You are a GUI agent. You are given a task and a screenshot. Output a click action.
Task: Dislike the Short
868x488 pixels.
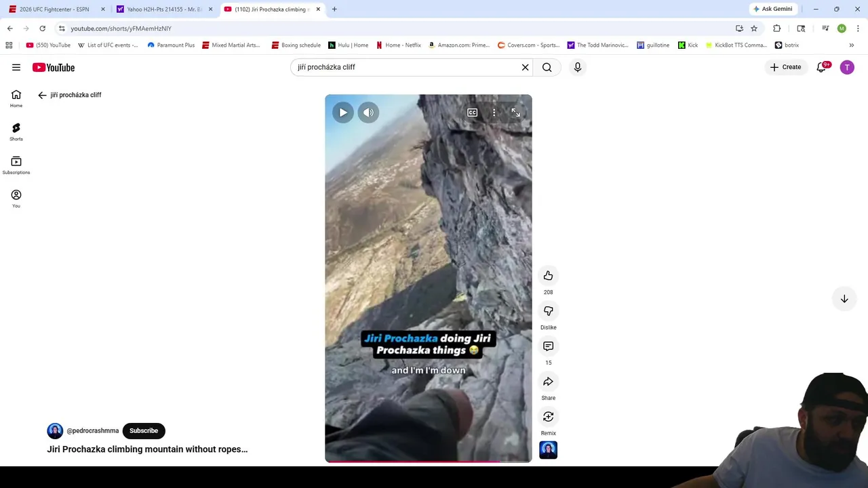pyautogui.click(x=548, y=310)
